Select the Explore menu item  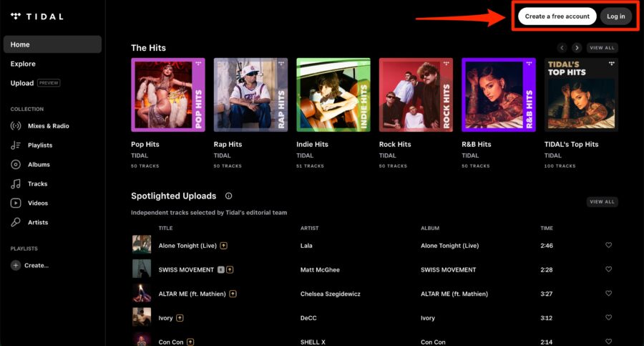coord(23,64)
